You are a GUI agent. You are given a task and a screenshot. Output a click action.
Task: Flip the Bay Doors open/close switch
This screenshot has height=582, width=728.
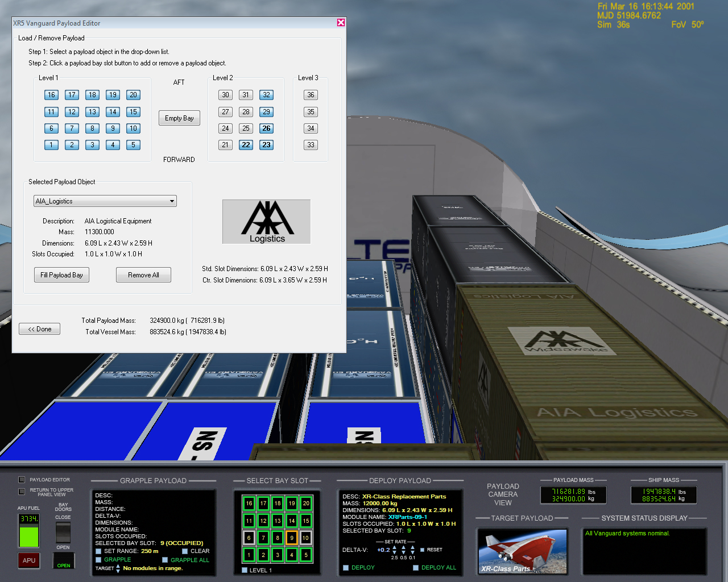(63, 532)
